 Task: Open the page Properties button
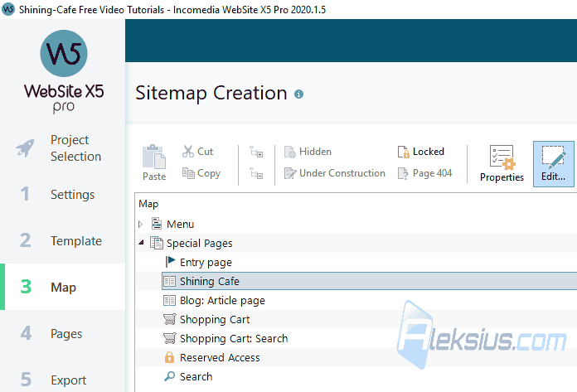click(x=502, y=163)
